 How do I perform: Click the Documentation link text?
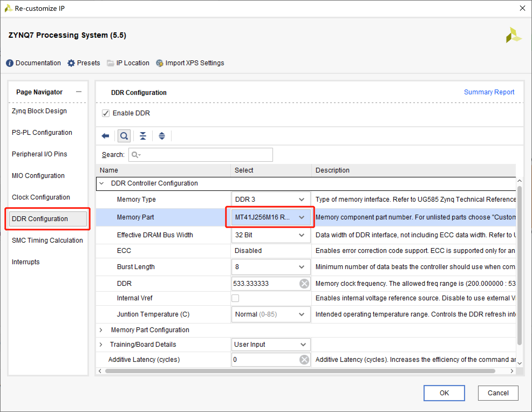pyautogui.click(x=38, y=63)
